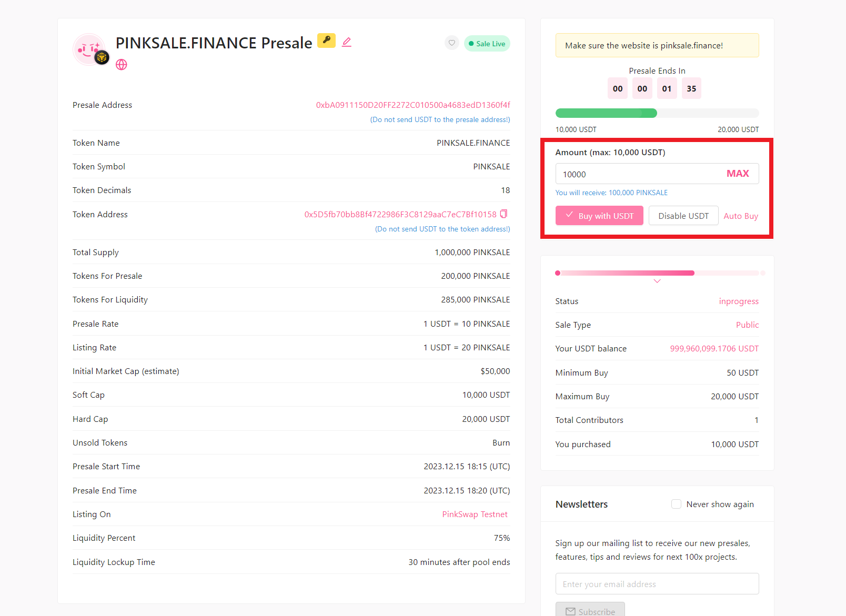Open the project website via the globe icon
Viewport: 846px width, 616px height.
[121, 65]
